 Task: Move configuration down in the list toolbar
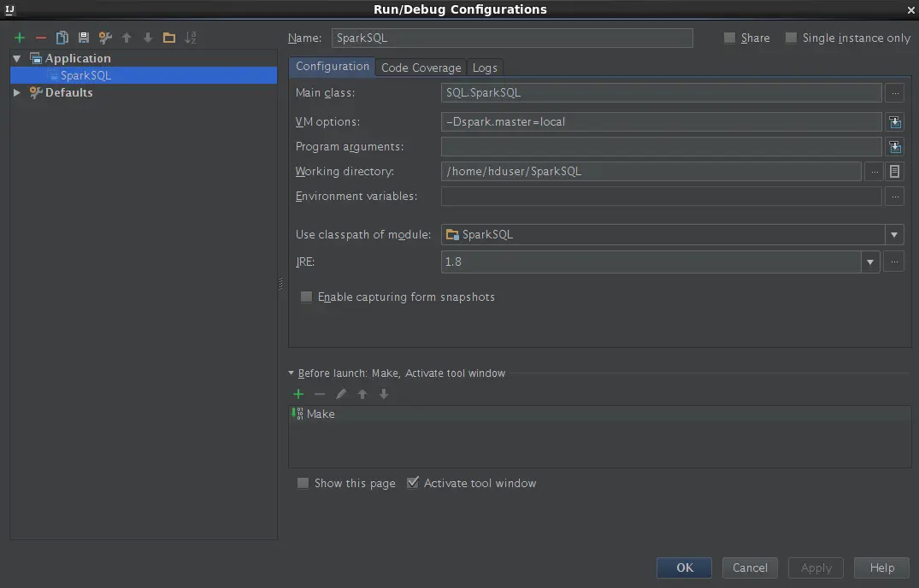(148, 38)
